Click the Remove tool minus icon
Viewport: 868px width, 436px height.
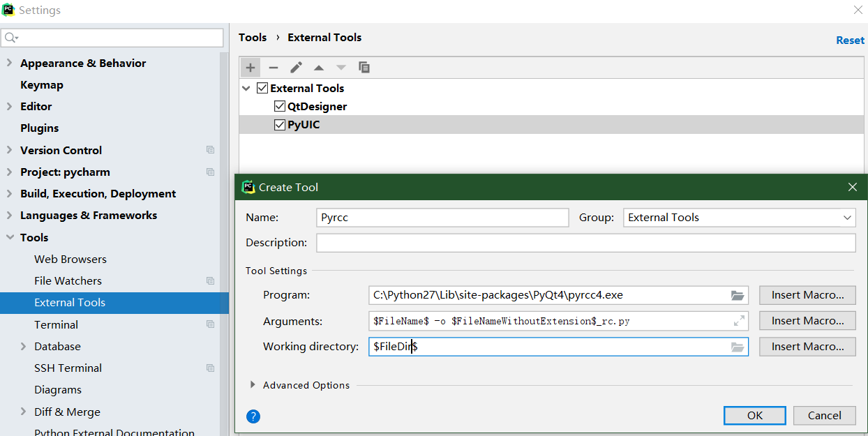click(x=274, y=68)
